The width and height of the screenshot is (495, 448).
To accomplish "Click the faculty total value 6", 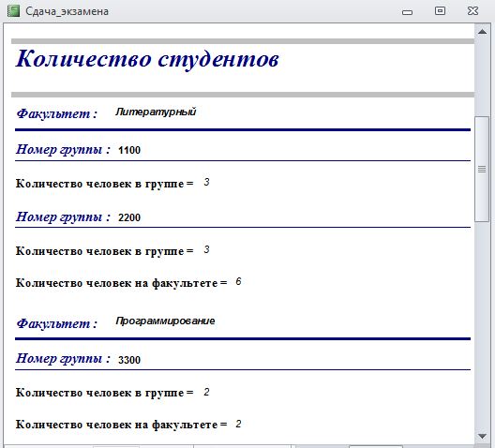I will [x=238, y=281].
